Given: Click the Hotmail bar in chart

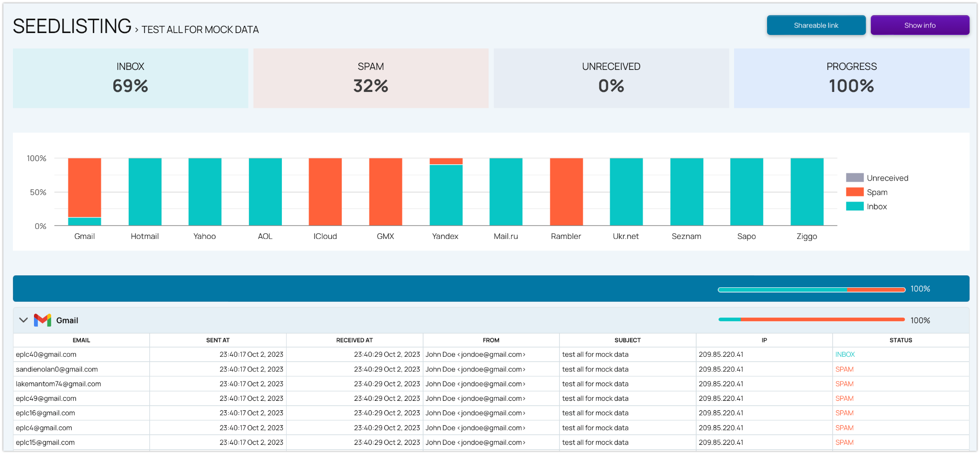Looking at the screenshot, I should 145,192.
